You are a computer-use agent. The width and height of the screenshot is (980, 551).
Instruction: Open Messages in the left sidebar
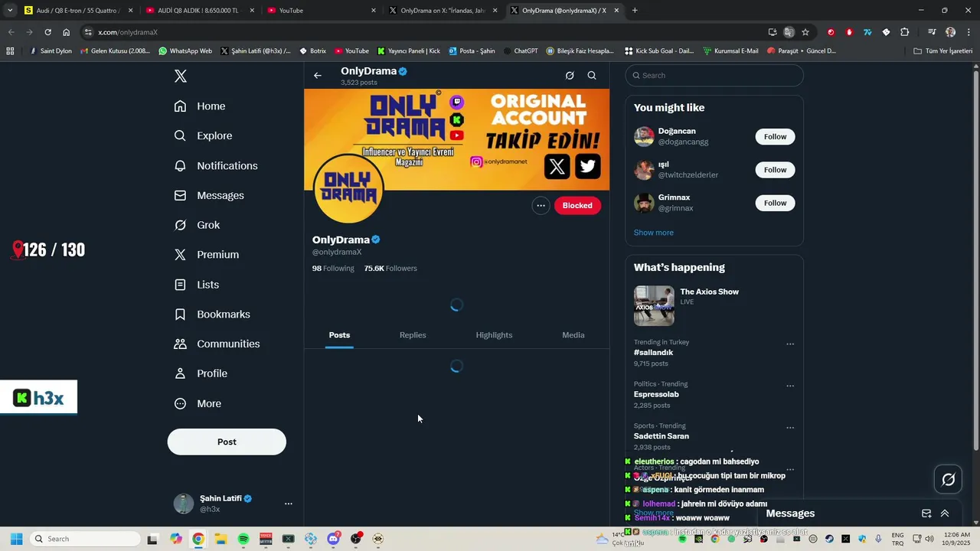pyautogui.click(x=209, y=195)
